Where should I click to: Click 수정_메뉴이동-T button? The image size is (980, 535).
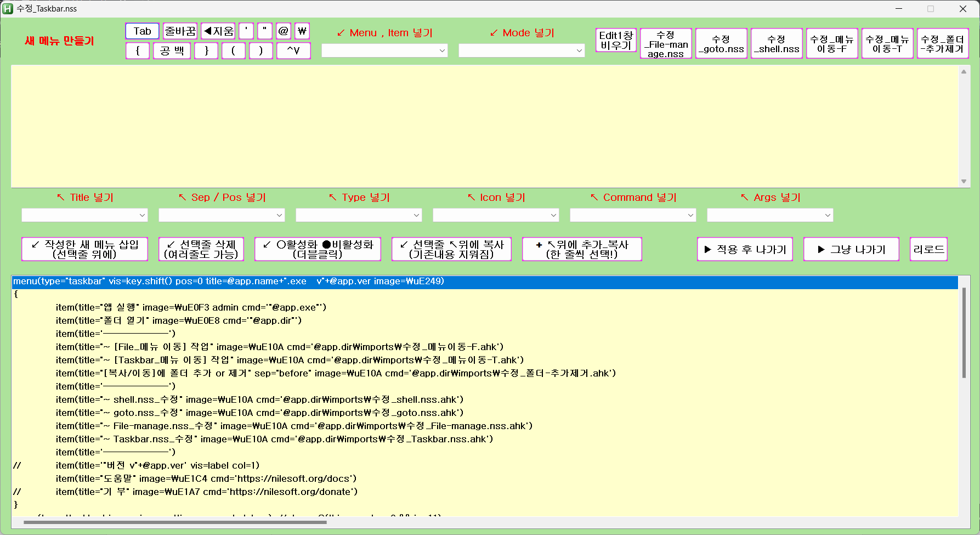pos(887,44)
